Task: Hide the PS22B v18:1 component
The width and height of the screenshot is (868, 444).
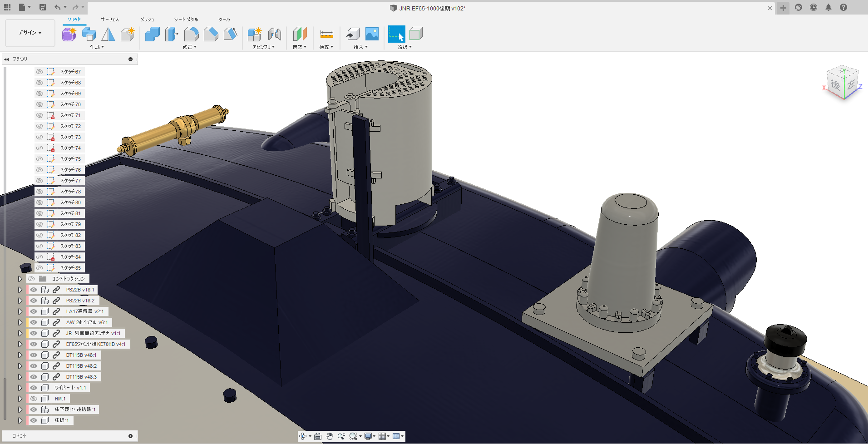Action: coord(34,290)
